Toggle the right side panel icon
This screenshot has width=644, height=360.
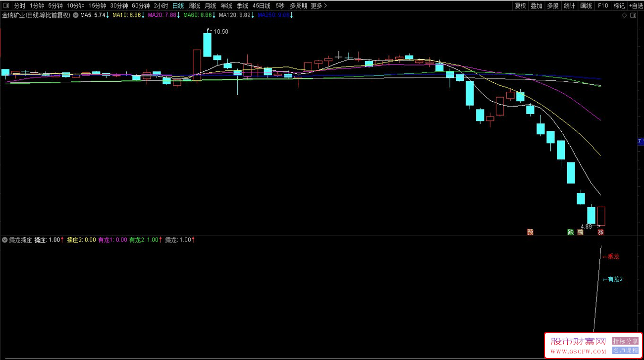click(634, 16)
